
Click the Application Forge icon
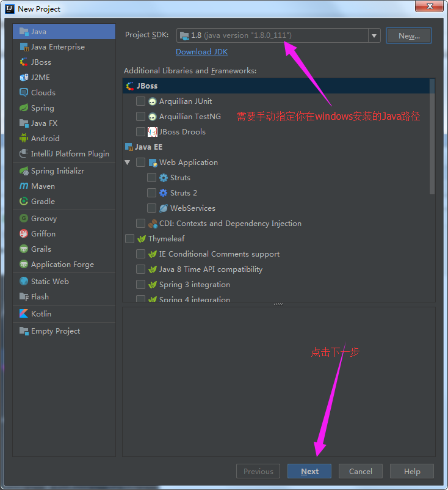pos(24,265)
